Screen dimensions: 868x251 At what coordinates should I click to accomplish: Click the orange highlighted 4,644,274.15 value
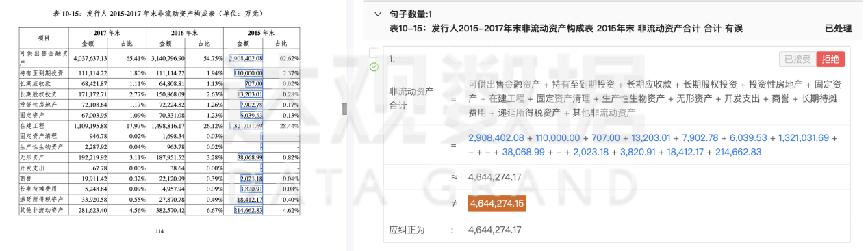point(496,203)
